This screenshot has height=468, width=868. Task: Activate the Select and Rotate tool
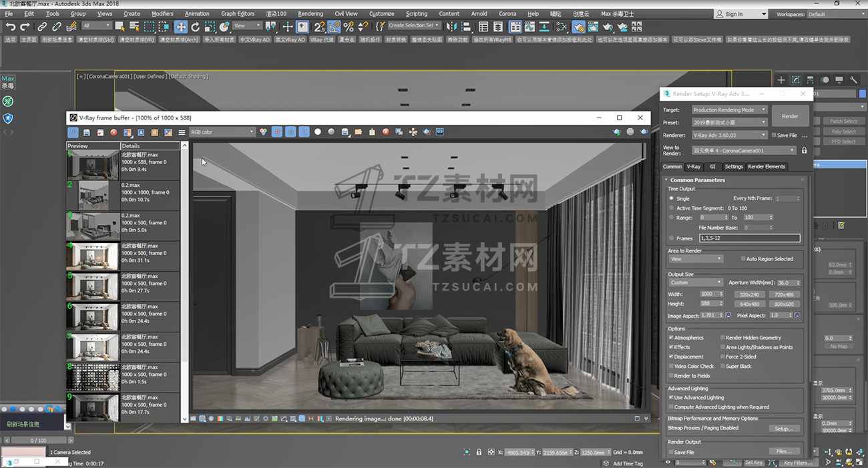[196, 27]
